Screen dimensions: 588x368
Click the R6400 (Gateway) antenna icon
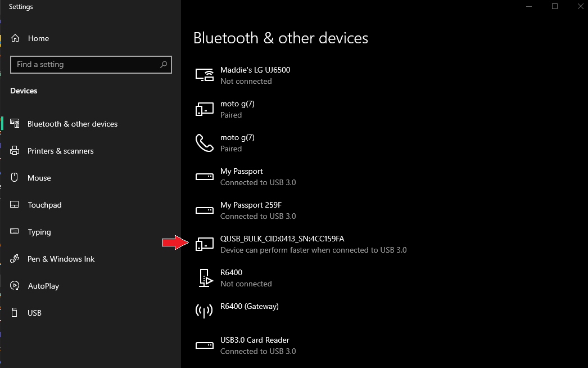203,311
